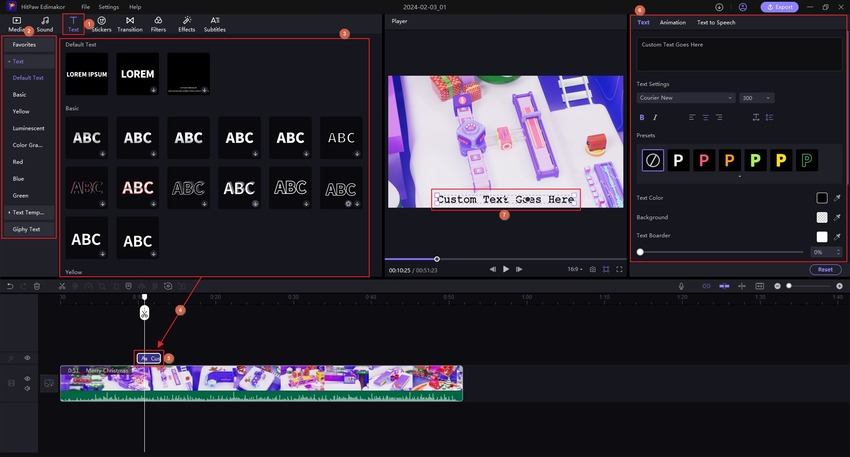
Task: Toggle bold text formatting
Action: tap(641, 118)
